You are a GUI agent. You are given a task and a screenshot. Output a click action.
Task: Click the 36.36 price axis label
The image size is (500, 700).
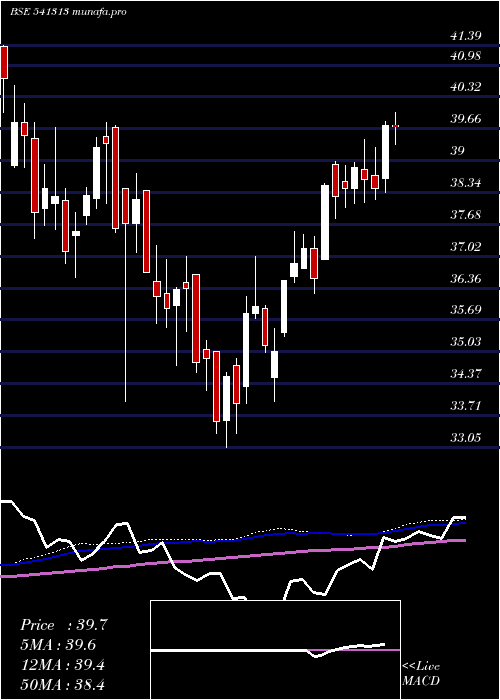pos(466,279)
